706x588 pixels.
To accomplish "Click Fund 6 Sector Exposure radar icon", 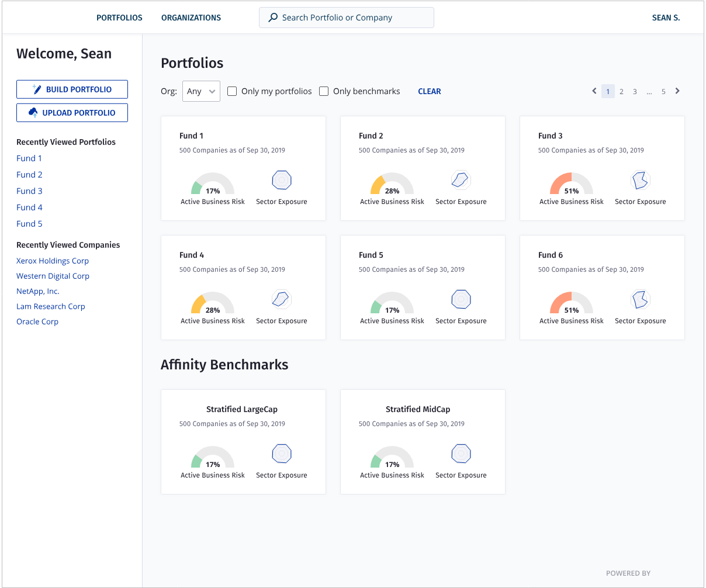I will pyautogui.click(x=641, y=300).
